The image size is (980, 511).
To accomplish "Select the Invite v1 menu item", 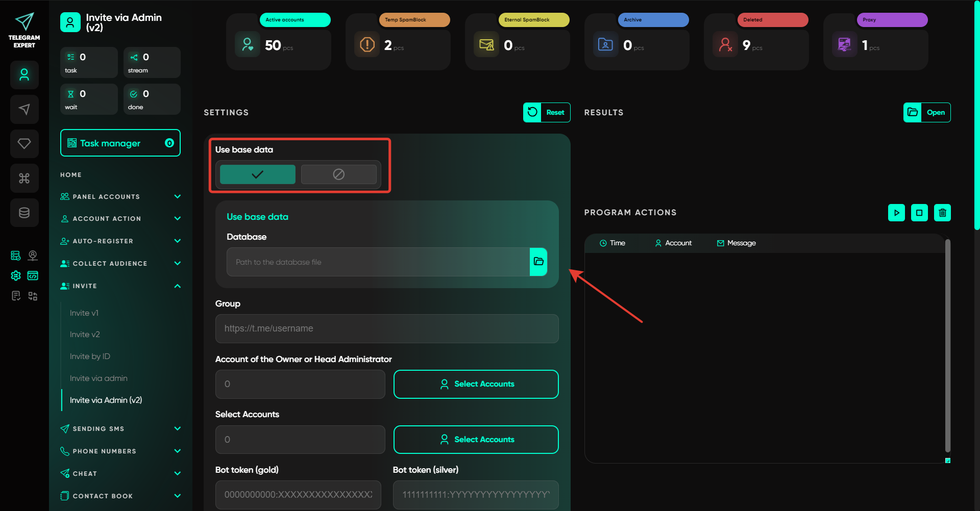I will click(84, 313).
